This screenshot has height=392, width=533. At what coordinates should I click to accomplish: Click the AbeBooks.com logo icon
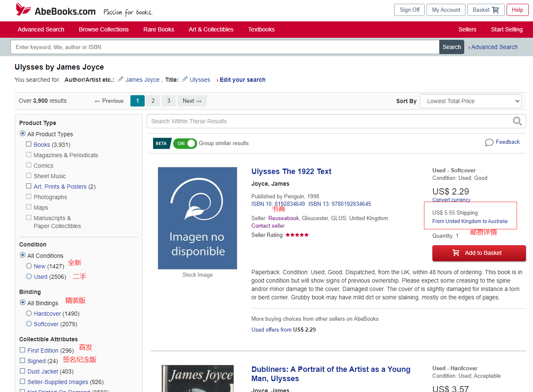pyautogui.click(x=23, y=10)
